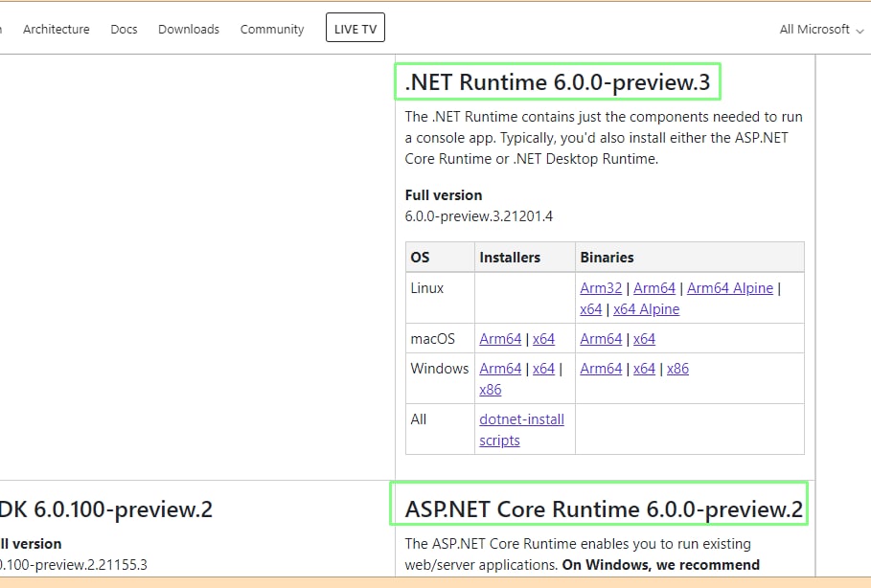Screen dimensions: 871x588
Task: Download Windows x86 installer
Action: click(491, 390)
